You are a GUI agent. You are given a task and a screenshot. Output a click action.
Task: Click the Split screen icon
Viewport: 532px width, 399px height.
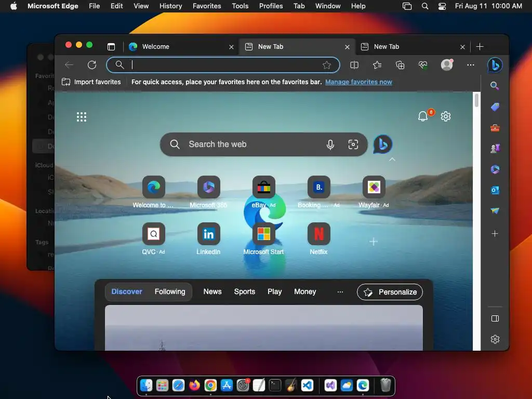(354, 65)
